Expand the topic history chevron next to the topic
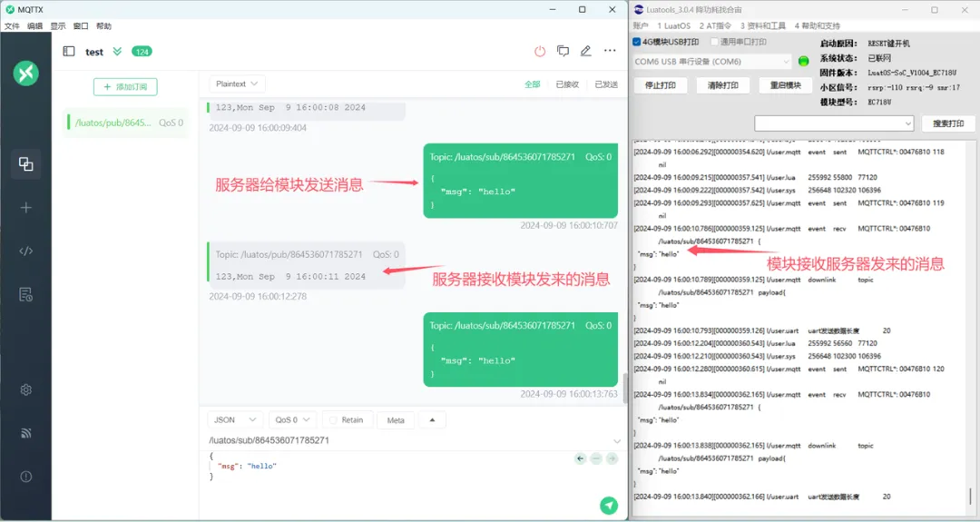This screenshot has width=980, height=522. click(x=617, y=440)
